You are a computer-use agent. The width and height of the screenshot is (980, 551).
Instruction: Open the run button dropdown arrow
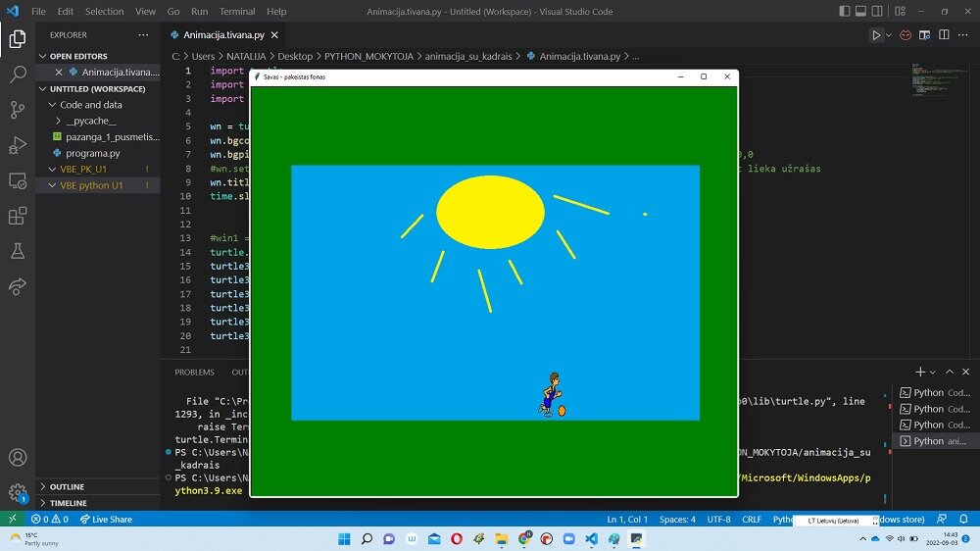[x=889, y=35]
